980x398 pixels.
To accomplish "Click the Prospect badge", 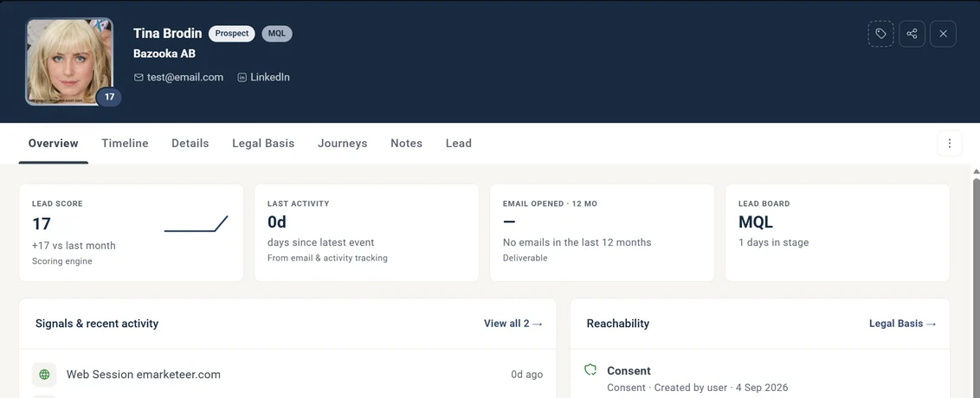I will click(232, 34).
